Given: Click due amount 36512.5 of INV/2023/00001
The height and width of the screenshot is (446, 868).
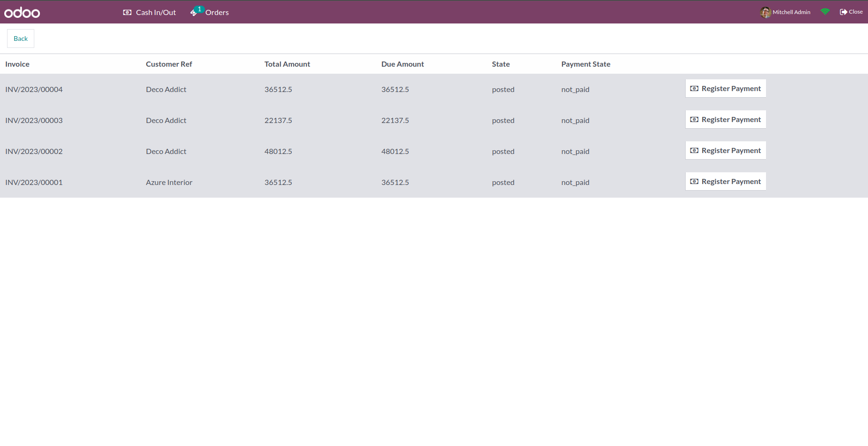Looking at the screenshot, I should 395,182.
